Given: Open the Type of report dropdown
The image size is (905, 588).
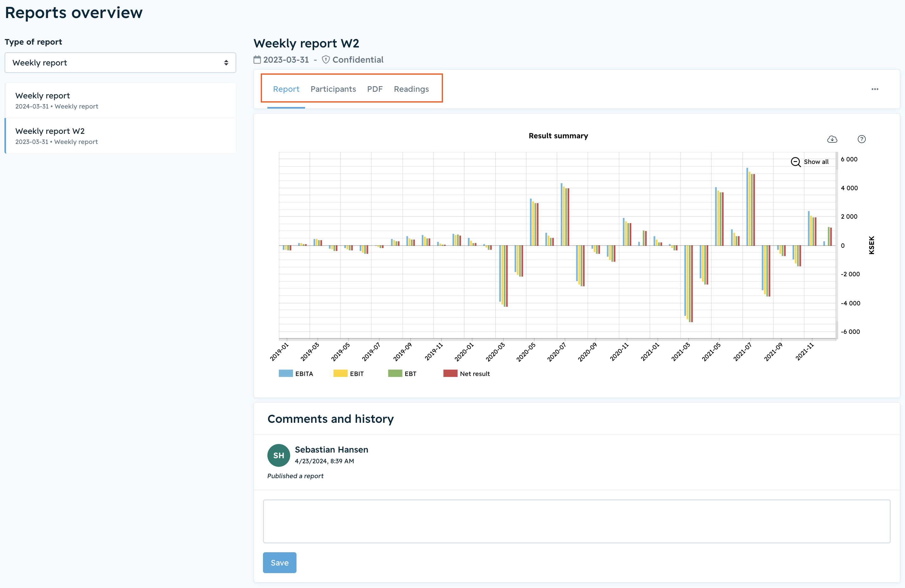Looking at the screenshot, I should [x=120, y=63].
